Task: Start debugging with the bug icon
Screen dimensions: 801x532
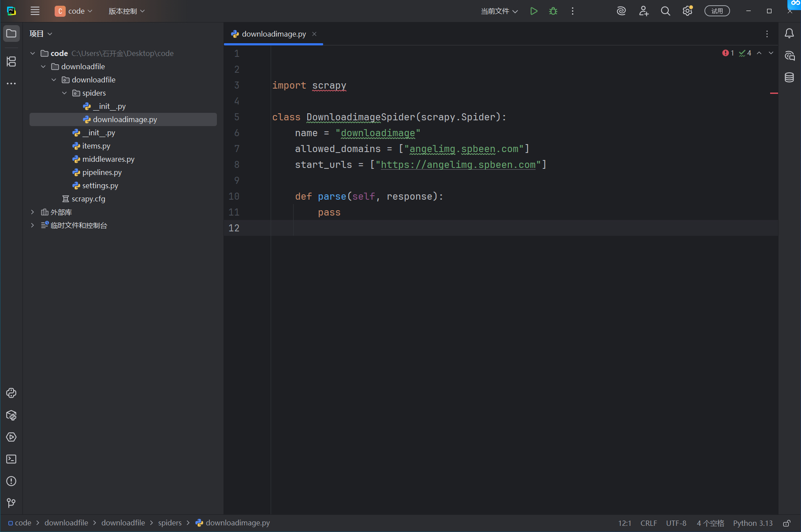Action: [553, 11]
